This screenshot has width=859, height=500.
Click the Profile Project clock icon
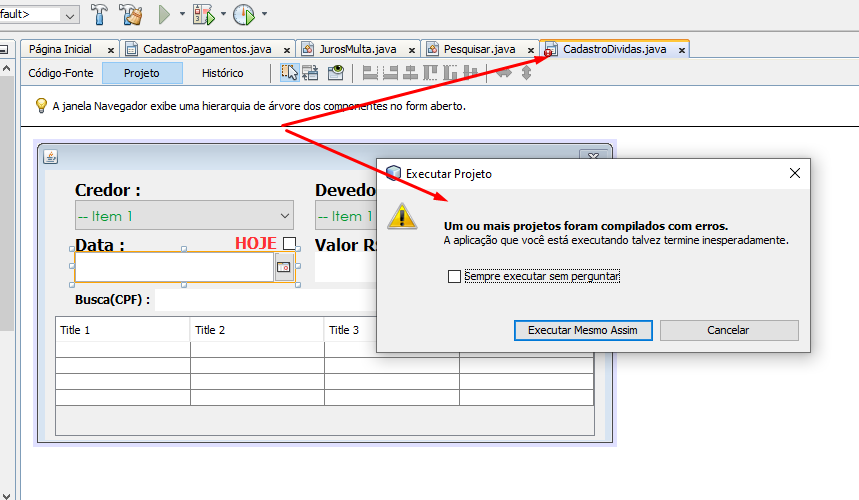pyautogui.click(x=244, y=14)
